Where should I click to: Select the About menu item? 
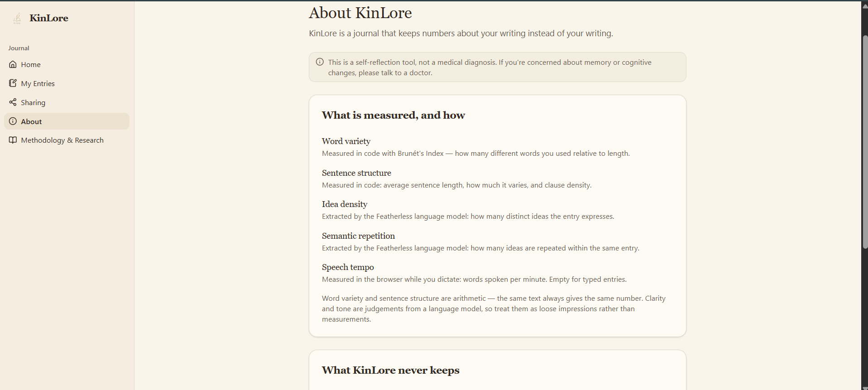point(67,121)
